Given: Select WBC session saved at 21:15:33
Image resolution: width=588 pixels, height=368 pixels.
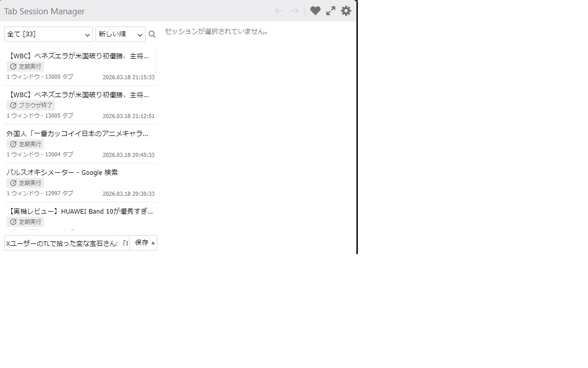Looking at the screenshot, I should click(x=79, y=56).
